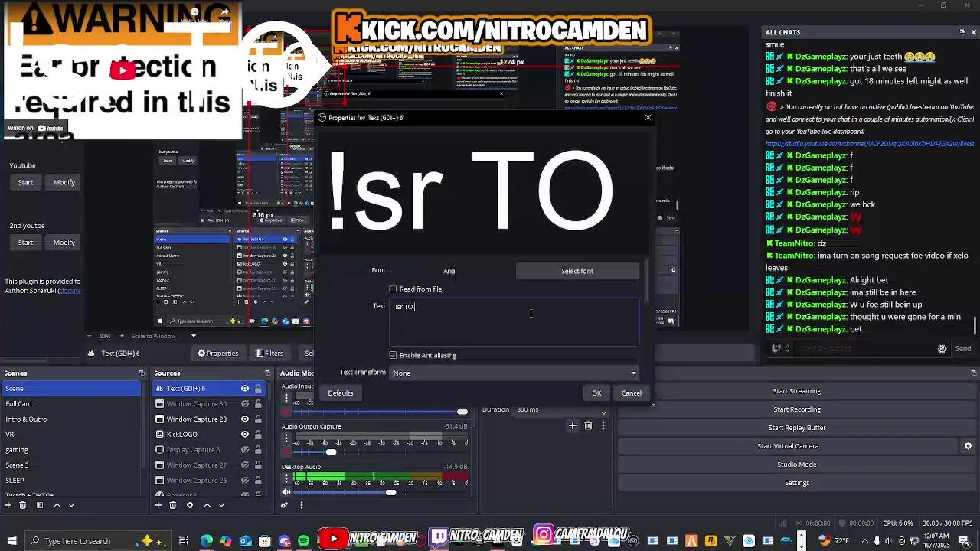
Task: Open the scene filters icon in the Scenes toolbar
Action: (x=40, y=505)
